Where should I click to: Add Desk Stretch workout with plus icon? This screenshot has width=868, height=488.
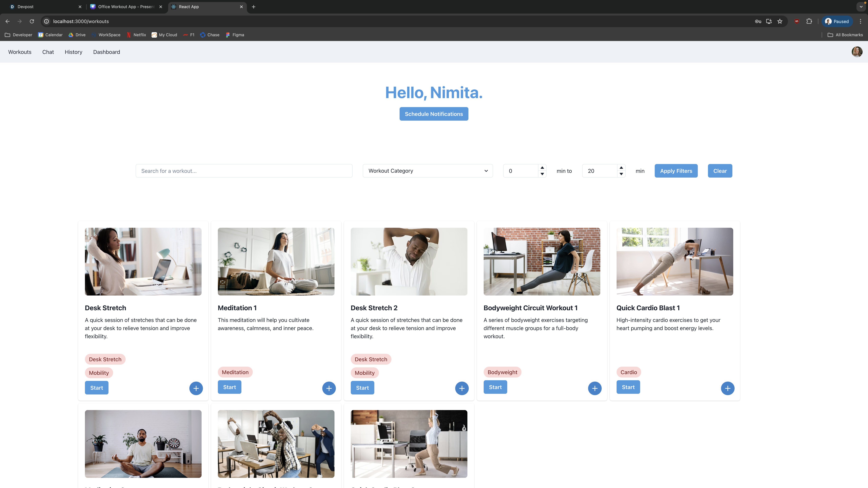[196, 388]
